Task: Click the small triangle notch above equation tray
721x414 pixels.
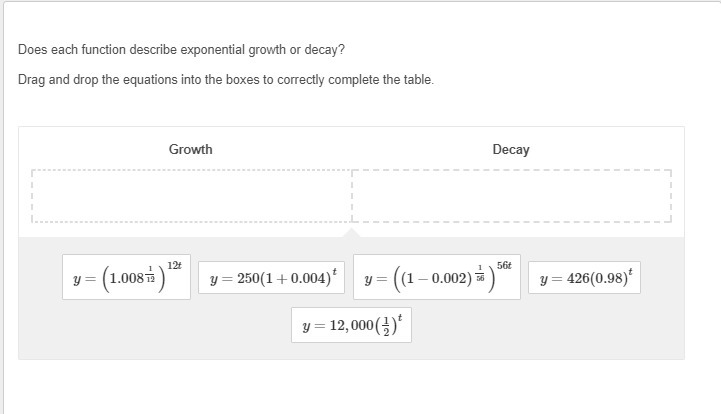Action: pos(351,233)
